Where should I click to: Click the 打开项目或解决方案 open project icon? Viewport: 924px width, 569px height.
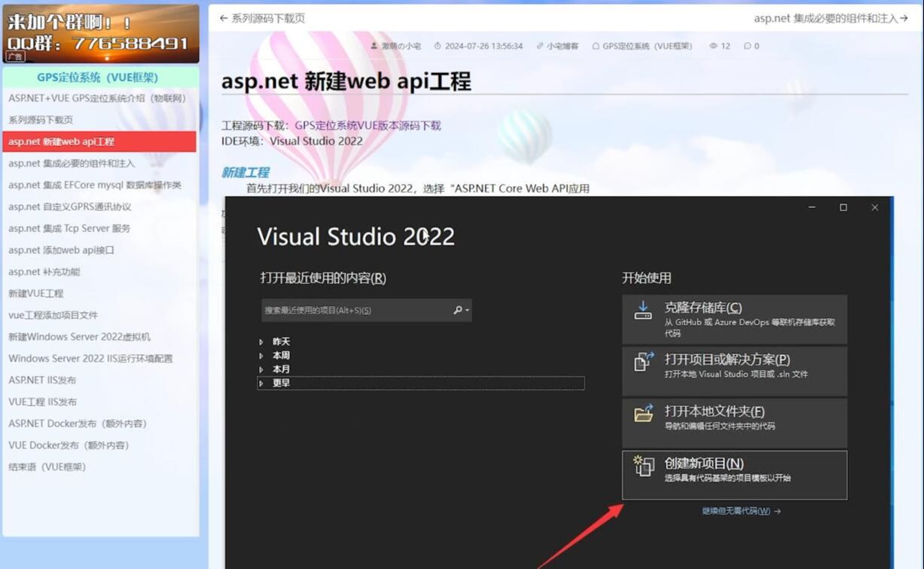(642, 361)
